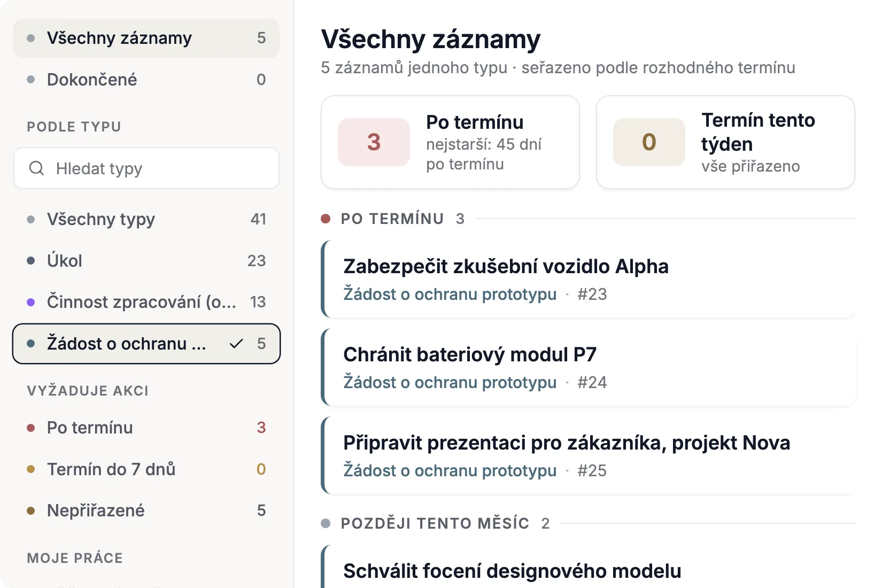The width and height of the screenshot is (882, 588).
Task: Click the red 3 overdue badge
Action: [x=374, y=142]
